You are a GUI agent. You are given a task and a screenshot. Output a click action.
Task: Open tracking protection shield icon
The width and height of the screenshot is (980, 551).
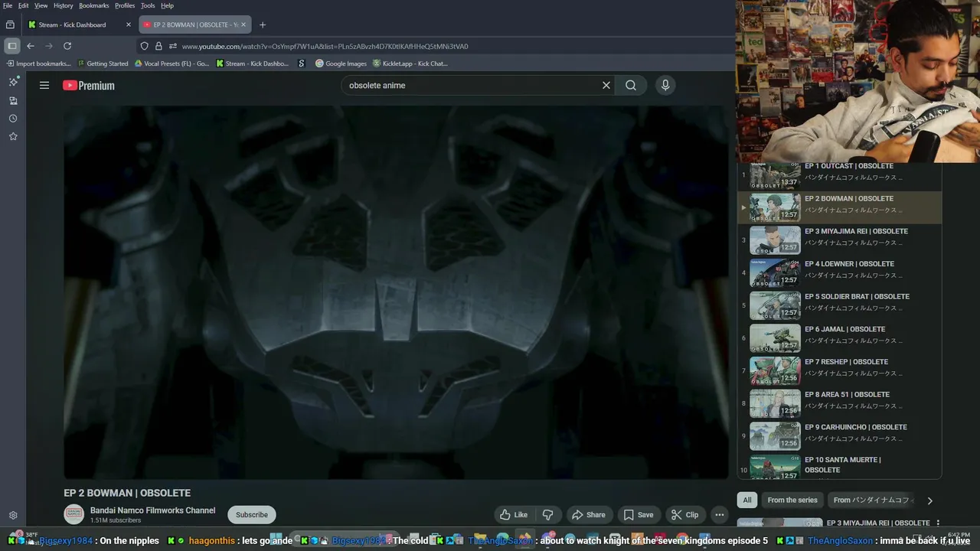coord(144,46)
